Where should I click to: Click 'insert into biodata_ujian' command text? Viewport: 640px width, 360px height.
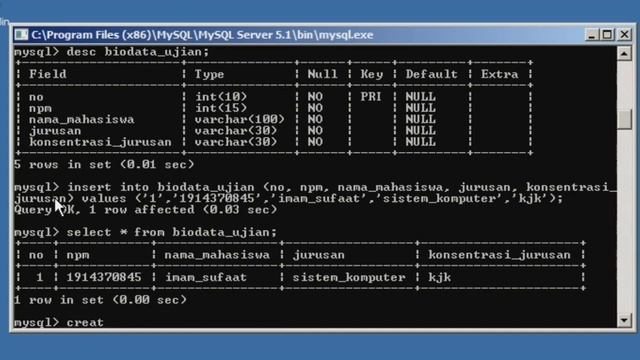pyautogui.click(x=161, y=187)
